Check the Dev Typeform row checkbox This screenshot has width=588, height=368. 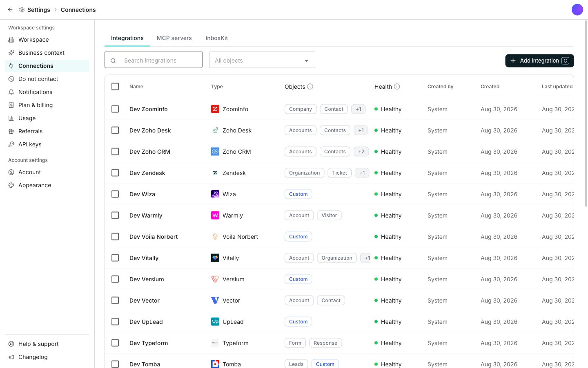(115, 343)
